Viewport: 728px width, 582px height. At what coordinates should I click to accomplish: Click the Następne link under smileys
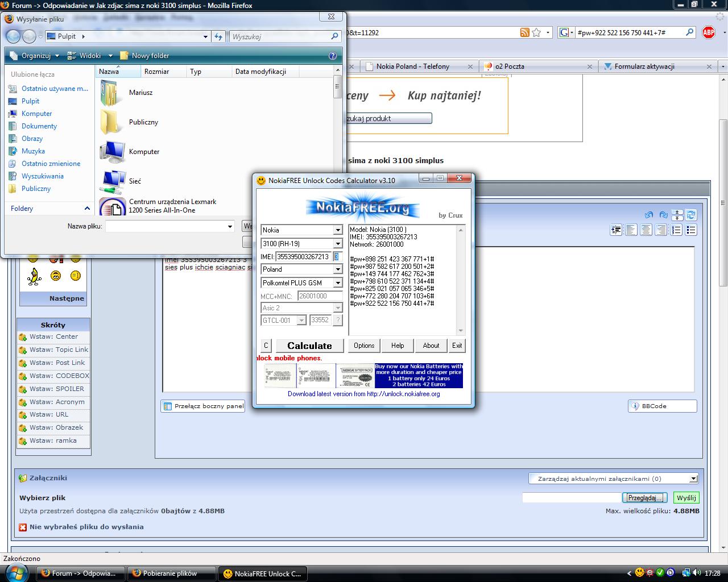(67, 298)
